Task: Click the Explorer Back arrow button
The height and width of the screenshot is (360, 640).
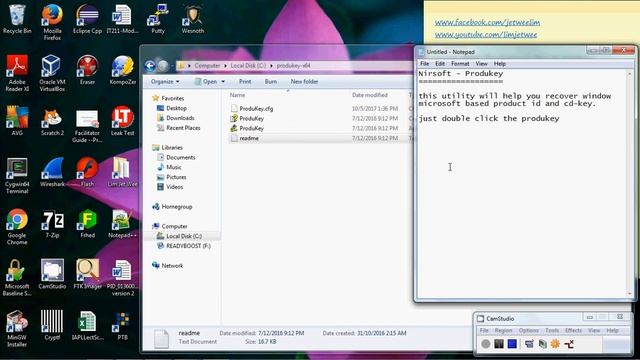Action: click(x=150, y=66)
